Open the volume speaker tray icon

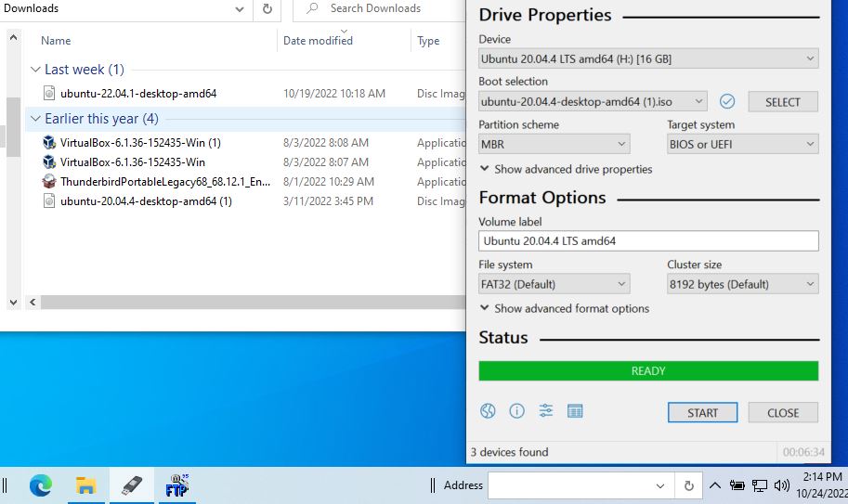[x=781, y=485]
